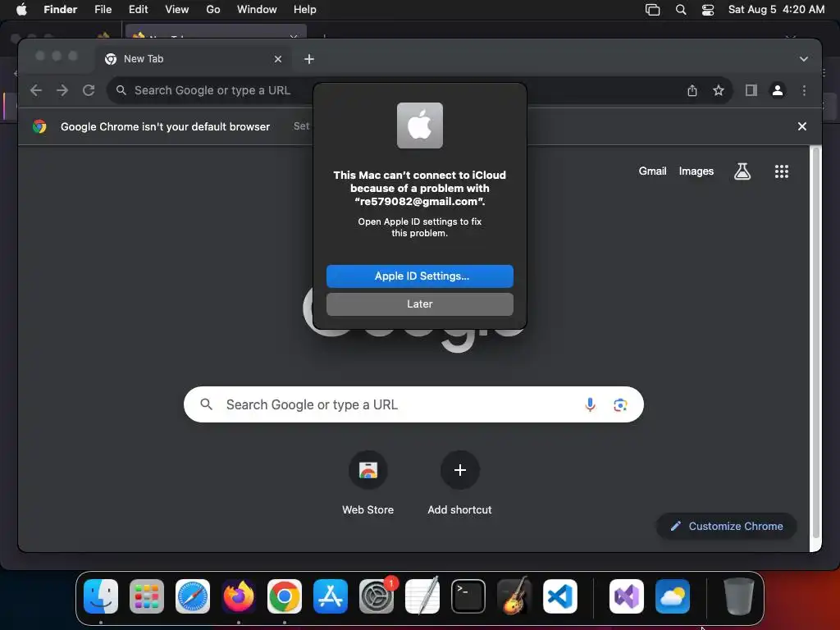Go forward using Chrome's forward arrow
Viewport: 840px width, 630px height.
pos(62,90)
